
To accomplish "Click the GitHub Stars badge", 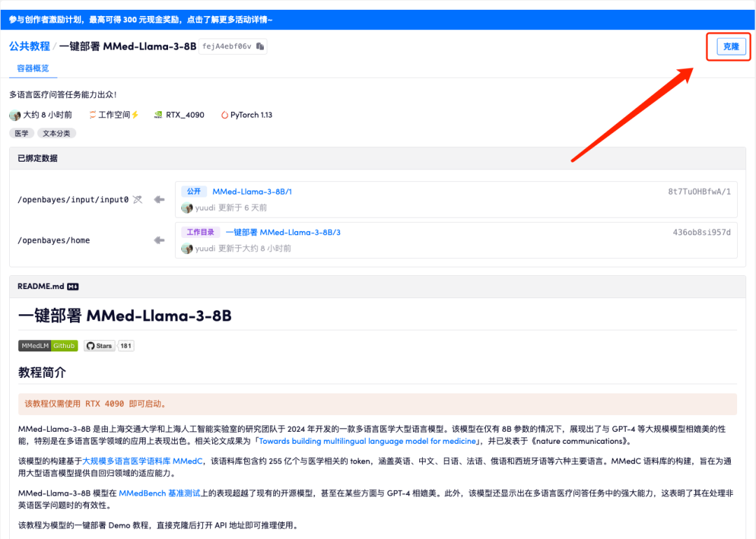I will pos(99,346).
